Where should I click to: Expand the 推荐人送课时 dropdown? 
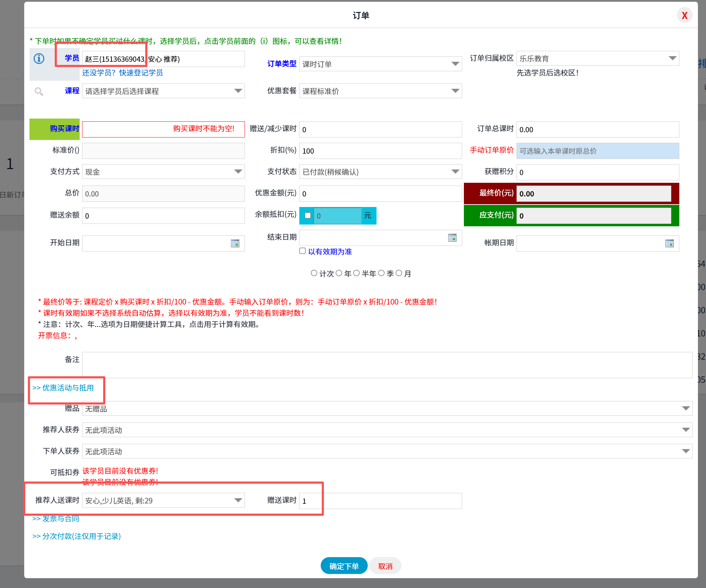click(163, 501)
